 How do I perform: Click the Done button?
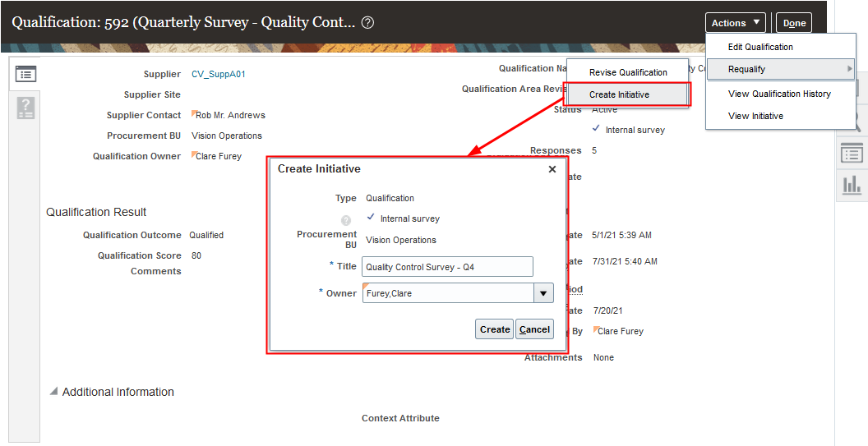pyautogui.click(x=794, y=23)
